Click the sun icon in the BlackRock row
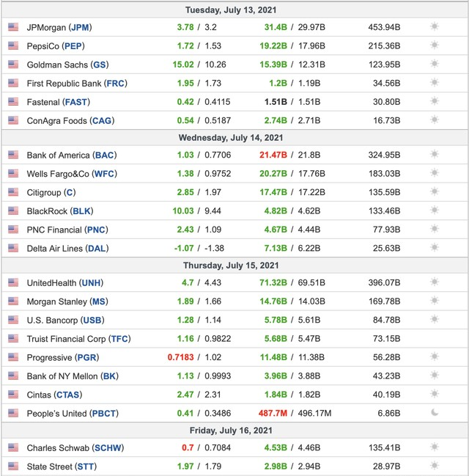Viewport: 469px width, 476px height. click(x=435, y=210)
